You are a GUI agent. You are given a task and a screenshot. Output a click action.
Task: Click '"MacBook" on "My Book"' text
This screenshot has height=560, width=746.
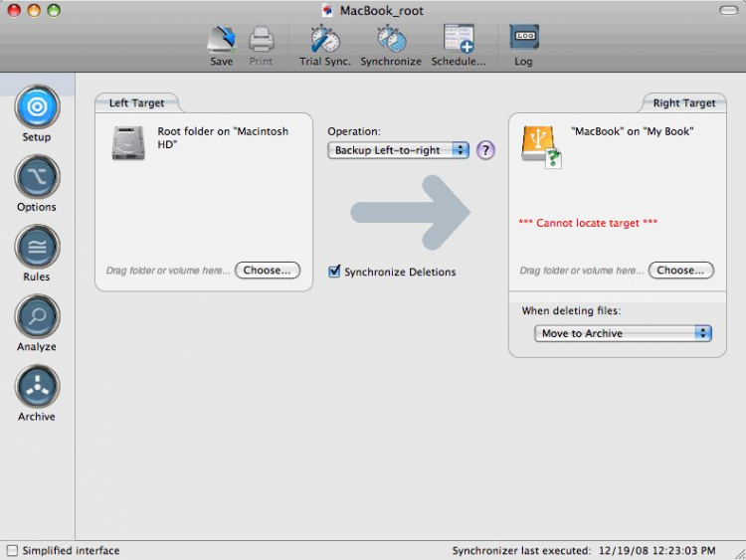(633, 131)
